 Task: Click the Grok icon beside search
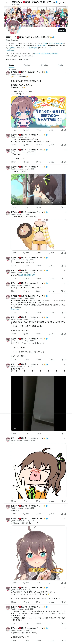pos(60,3)
